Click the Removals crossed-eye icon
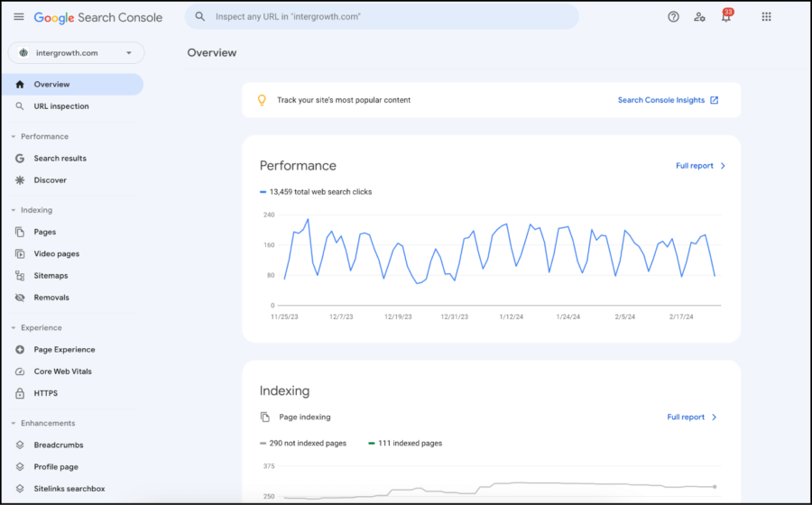This screenshot has width=812, height=505. point(20,298)
